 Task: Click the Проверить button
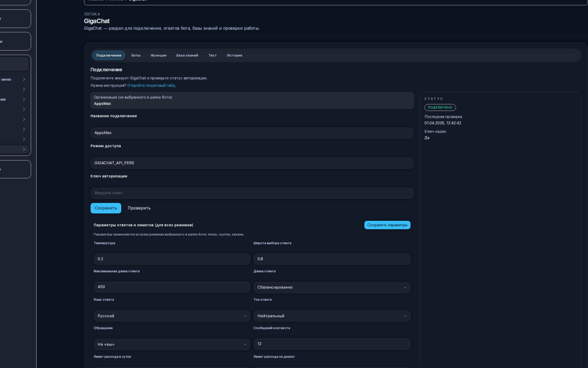click(139, 208)
